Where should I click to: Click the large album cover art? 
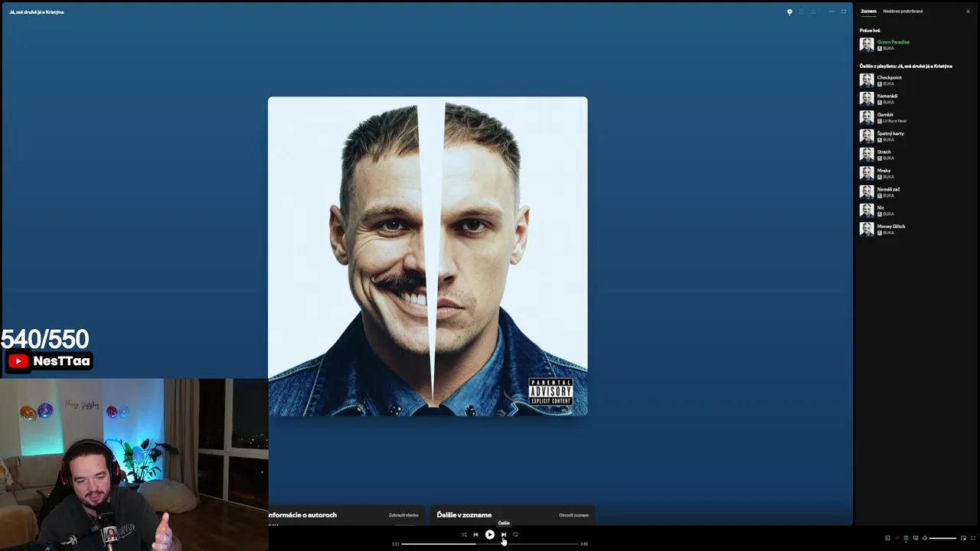pyautogui.click(x=428, y=256)
